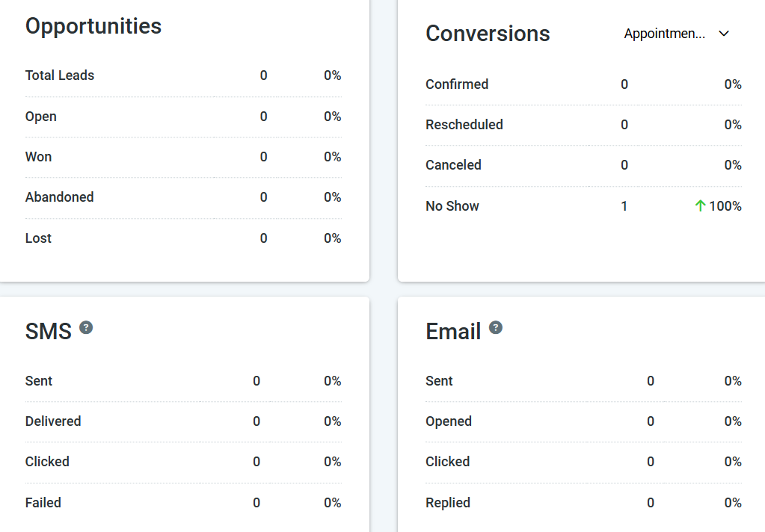Select the Total Leads row in Opportunities
This screenshot has width=765, height=532.
click(x=60, y=75)
